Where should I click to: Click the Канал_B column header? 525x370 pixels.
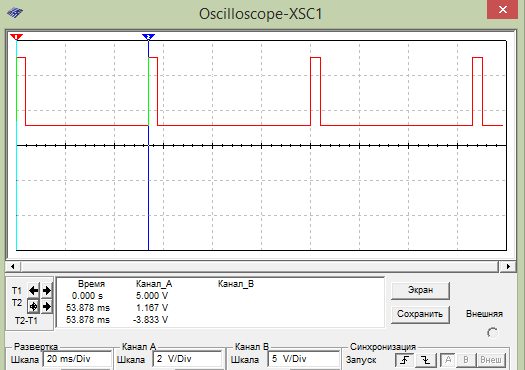236,284
